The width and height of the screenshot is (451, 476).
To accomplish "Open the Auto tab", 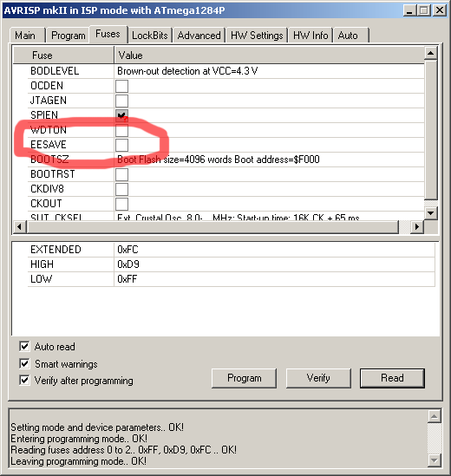I will click(x=351, y=36).
